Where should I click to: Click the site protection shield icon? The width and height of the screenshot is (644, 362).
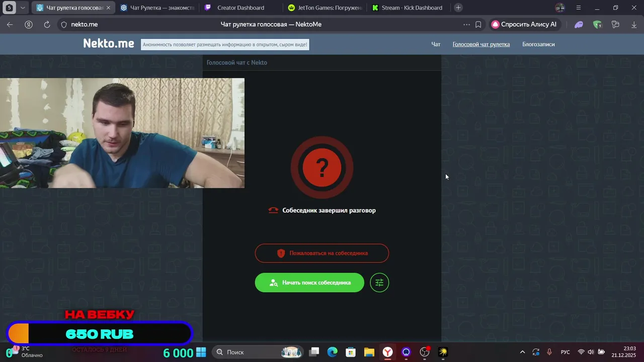[x=64, y=24]
